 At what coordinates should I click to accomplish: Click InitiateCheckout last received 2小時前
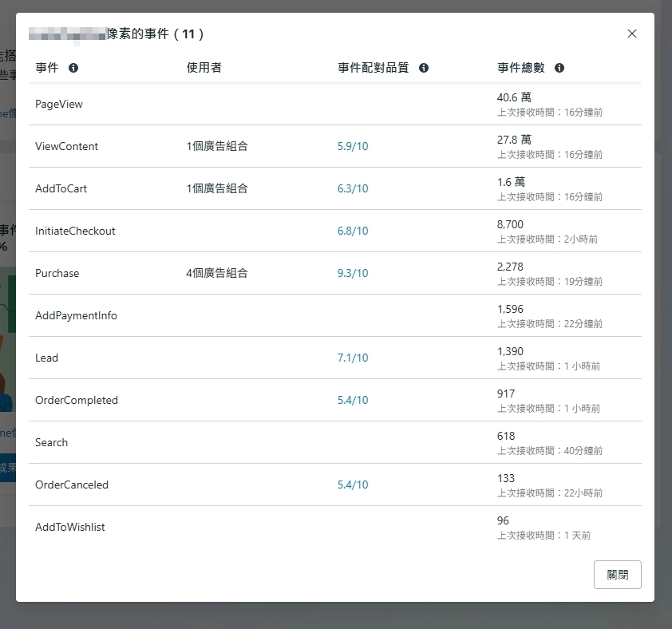click(547, 239)
